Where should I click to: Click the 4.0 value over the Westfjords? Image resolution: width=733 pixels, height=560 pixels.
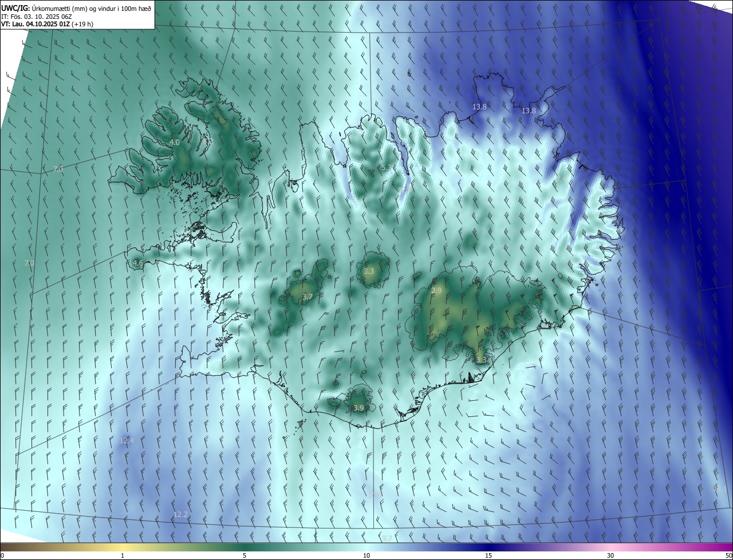175,142
